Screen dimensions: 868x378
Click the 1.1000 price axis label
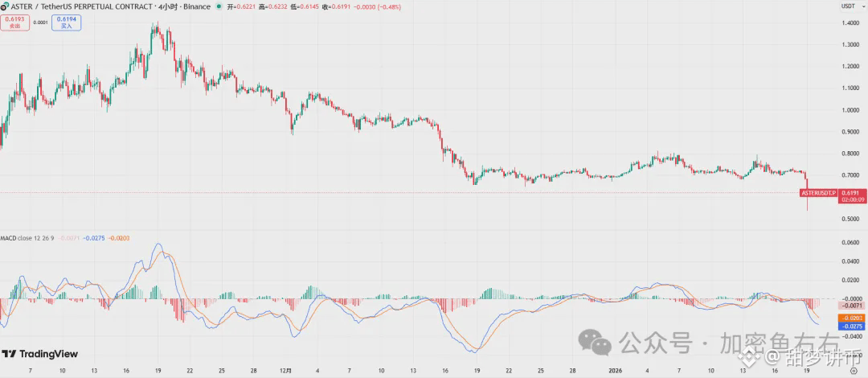850,88
